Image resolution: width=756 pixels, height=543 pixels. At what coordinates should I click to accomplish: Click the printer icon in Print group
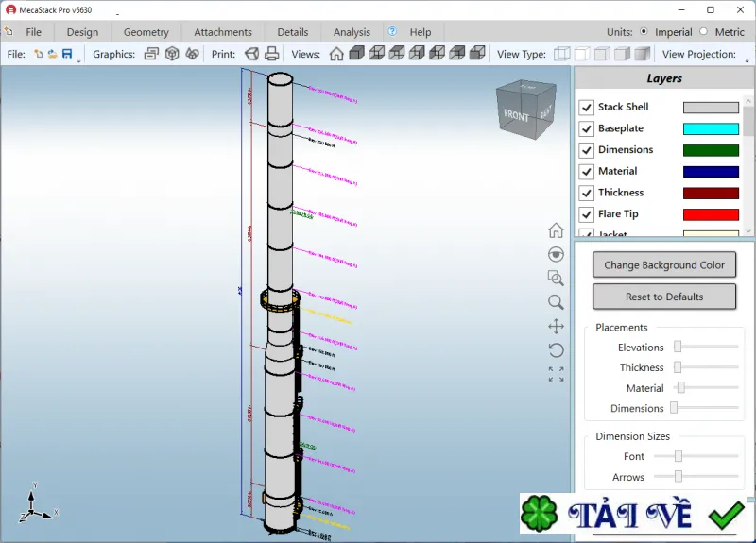pos(272,54)
